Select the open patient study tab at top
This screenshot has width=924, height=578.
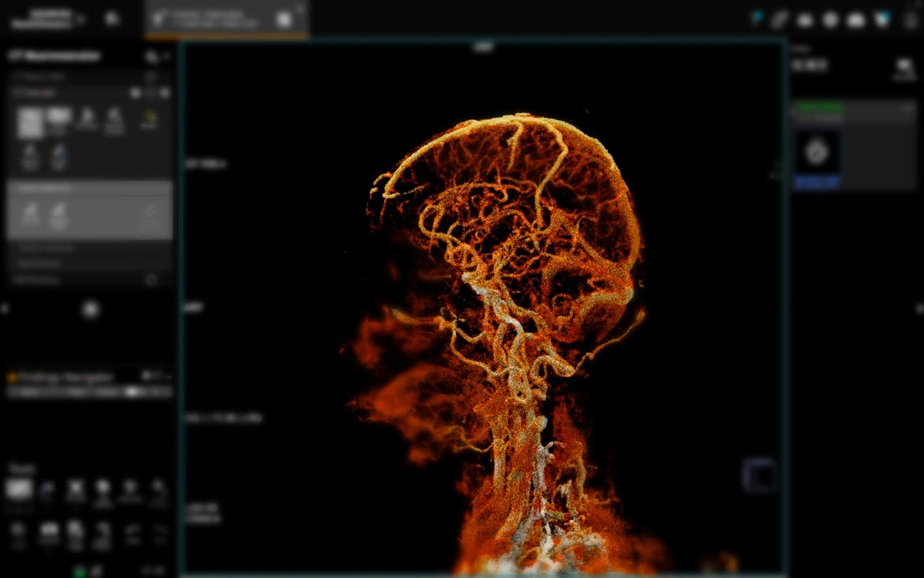click(226, 19)
